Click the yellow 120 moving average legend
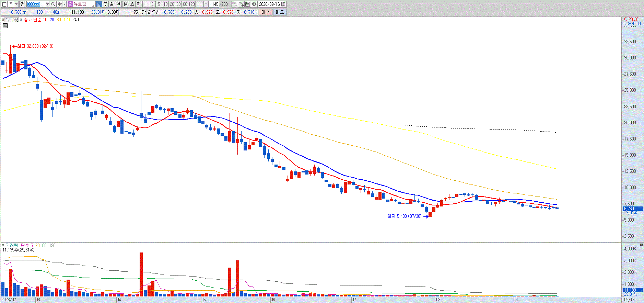 pyautogui.click(x=67, y=20)
